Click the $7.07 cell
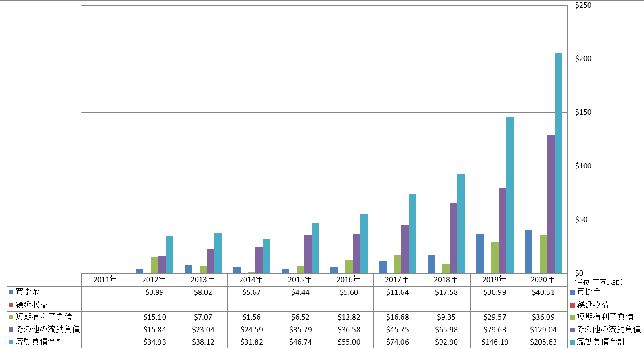Image resolution: width=644 pixels, height=349 pixels. click(x=203, y=317)
